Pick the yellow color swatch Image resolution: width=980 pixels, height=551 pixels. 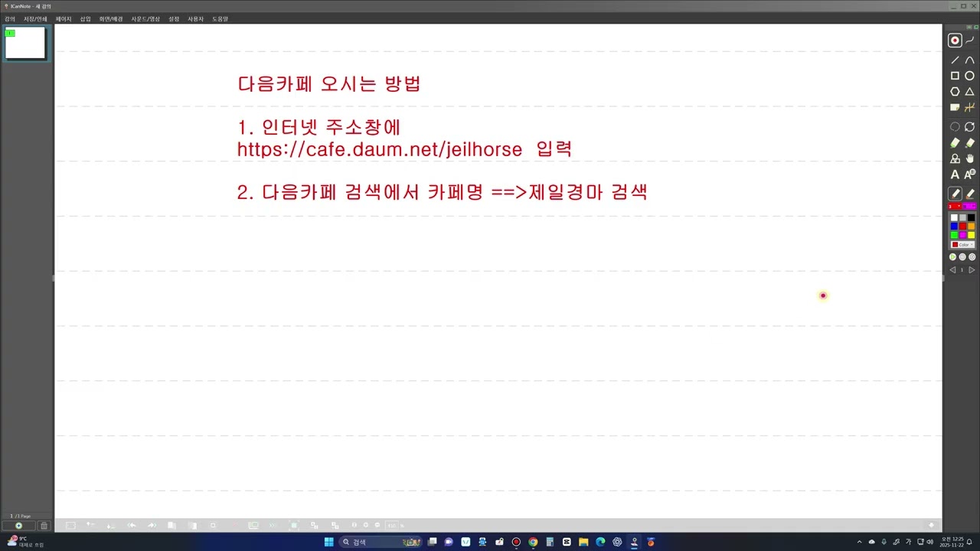971,235
